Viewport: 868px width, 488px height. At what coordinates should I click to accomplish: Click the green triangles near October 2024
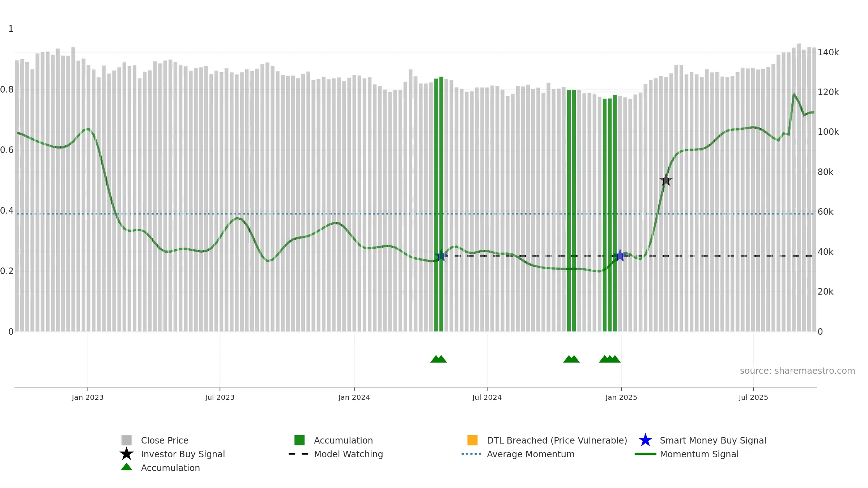pos(571,359)
